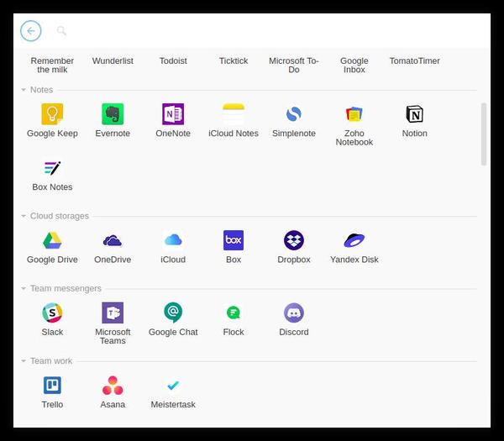Select the Box Notes pencil icon
The image size is (504, 441).
pyautogui.click(x=52, y=168)
